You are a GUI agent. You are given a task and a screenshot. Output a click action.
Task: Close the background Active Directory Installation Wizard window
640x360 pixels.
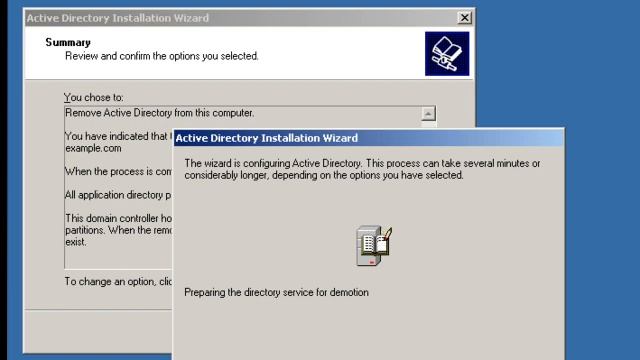464,18
